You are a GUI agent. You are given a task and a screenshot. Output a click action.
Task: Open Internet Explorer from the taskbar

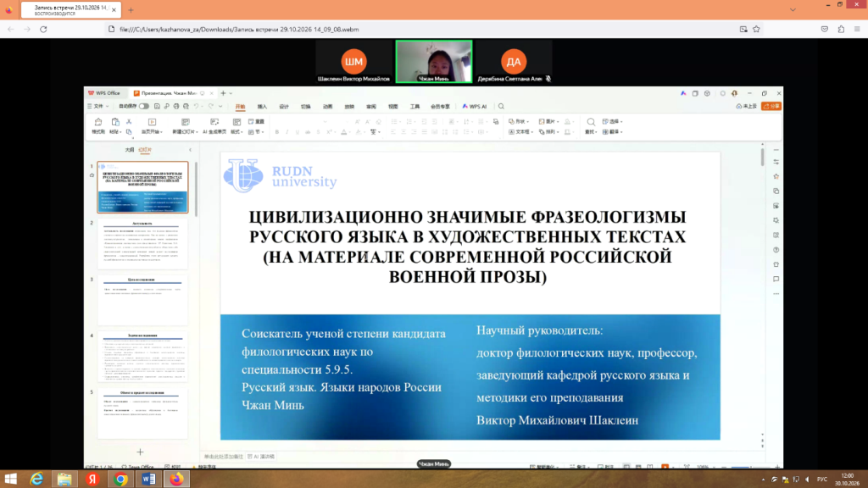(36, 480)
